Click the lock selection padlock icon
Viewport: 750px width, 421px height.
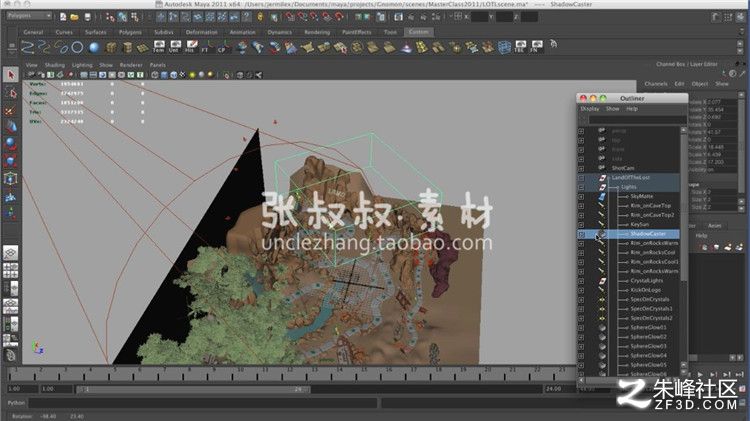[x=260, y=17]
